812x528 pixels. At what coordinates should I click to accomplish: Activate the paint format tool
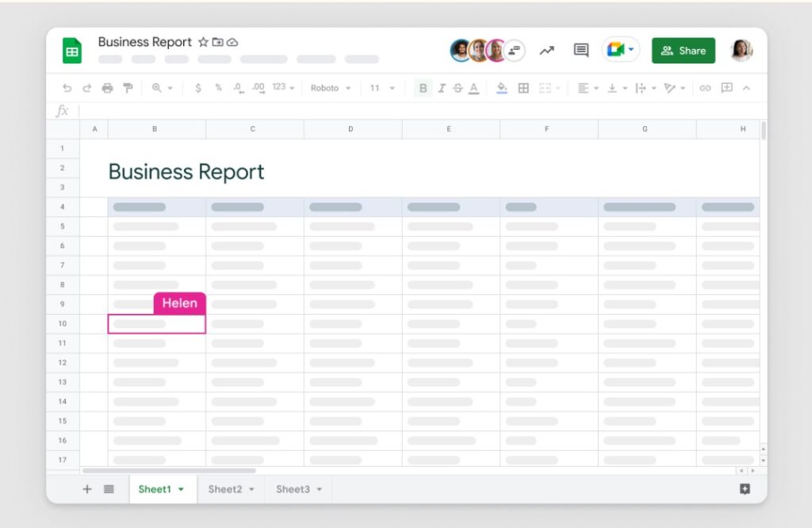point(128,88)
